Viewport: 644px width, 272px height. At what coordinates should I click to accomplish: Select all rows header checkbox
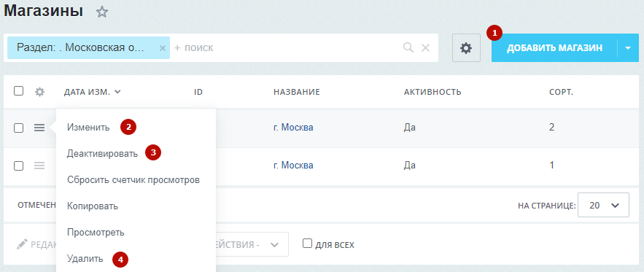point(18,91)
